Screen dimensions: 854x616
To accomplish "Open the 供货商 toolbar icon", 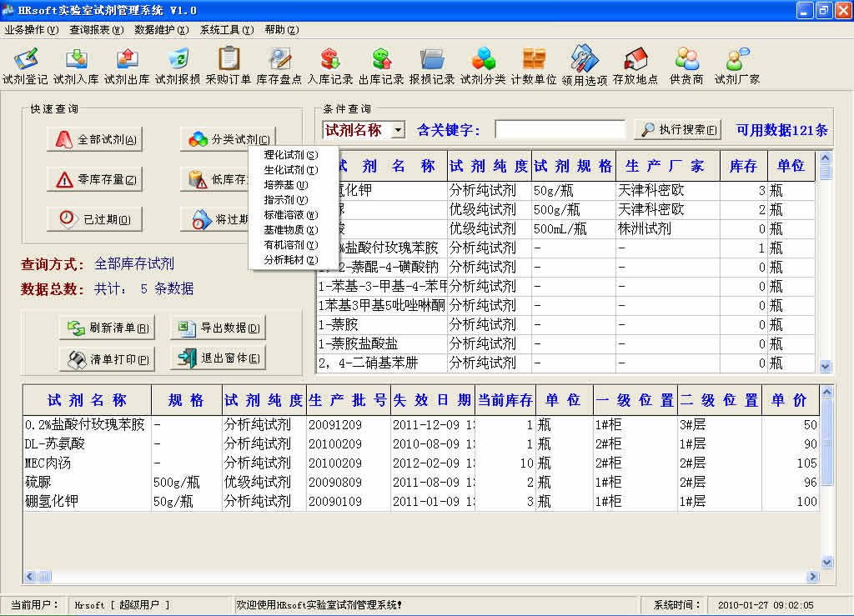I will 686,66.
